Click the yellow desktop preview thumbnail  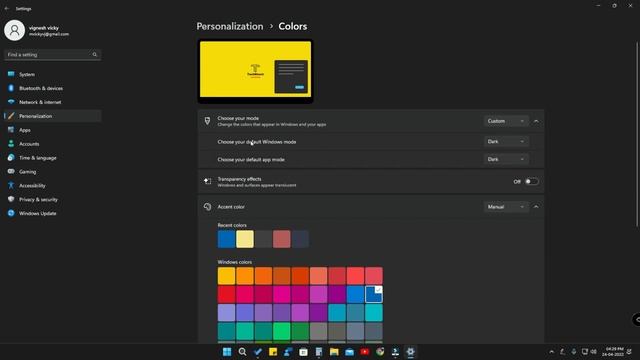click(256, 71)
